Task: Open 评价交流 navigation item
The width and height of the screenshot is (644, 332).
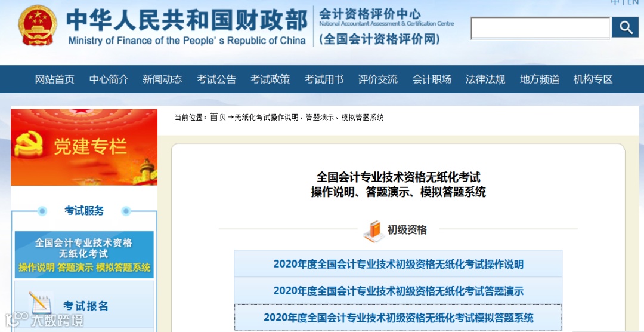Action: pyautogui.click(x=378, y=79)
